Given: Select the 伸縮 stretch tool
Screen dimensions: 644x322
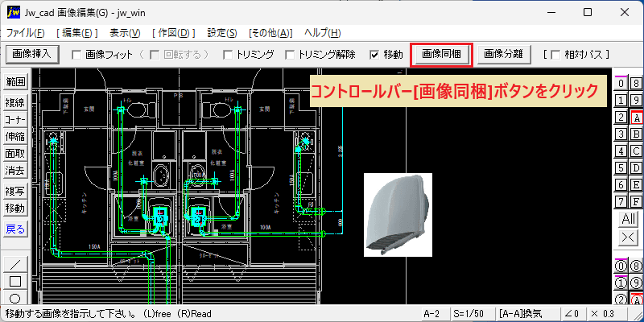Looking at the screenshot, I should (x=15, y=136).
